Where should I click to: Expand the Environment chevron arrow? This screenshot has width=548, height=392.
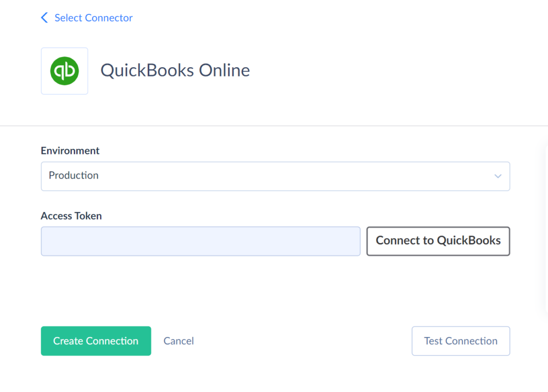[x=498, y=176]
